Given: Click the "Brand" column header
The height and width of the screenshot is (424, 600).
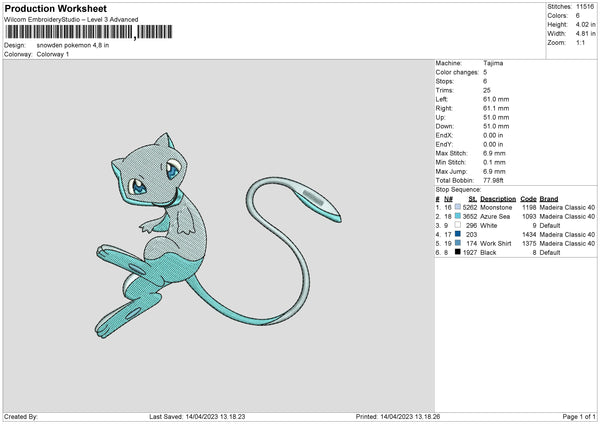Looking at the screenshot, I should [549, 199].
